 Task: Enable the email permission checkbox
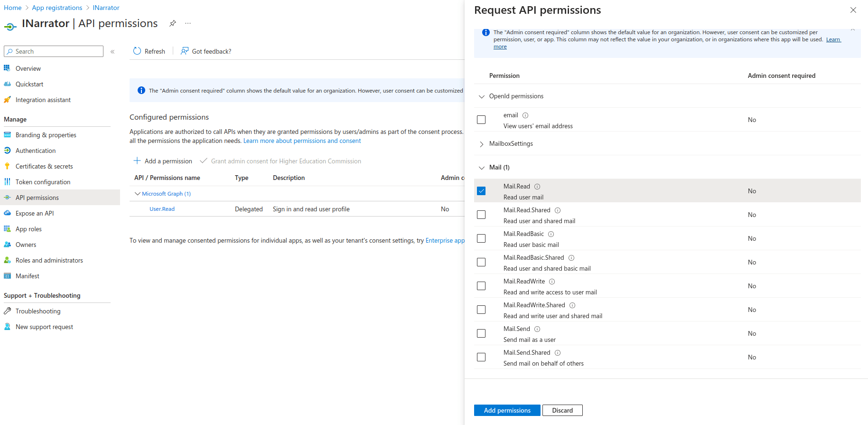[481, 120]
